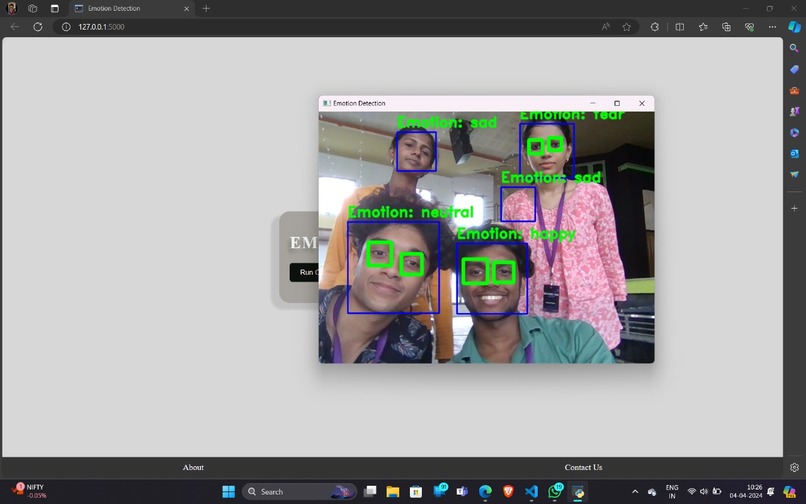Activate the Read aloud icon
This screenshot has width=806, height=504.
click(606, 27)
